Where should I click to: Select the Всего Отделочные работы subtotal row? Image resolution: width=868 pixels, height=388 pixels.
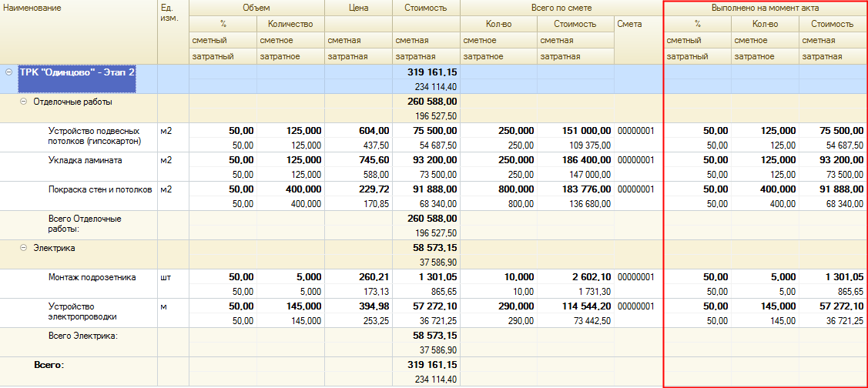tap(85, 223)
